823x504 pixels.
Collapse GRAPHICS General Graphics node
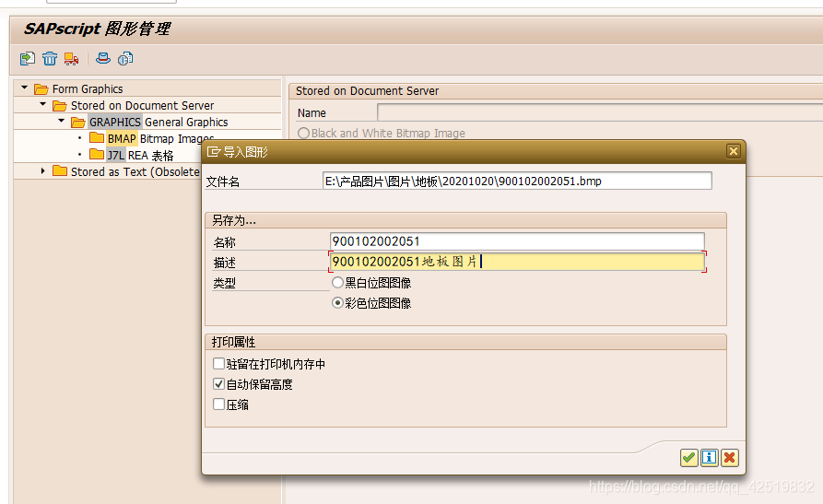[x=62, y=121]
